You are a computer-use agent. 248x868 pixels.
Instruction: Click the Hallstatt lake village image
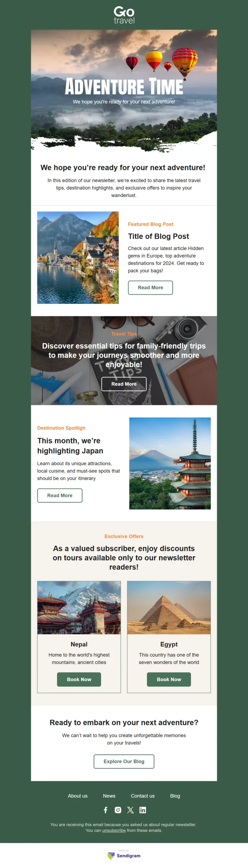[78, 258]
